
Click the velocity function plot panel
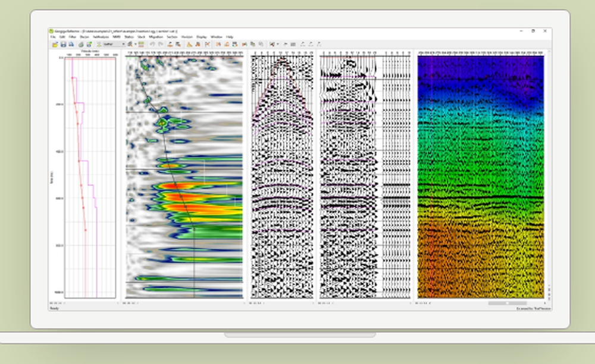click(90, 177)
